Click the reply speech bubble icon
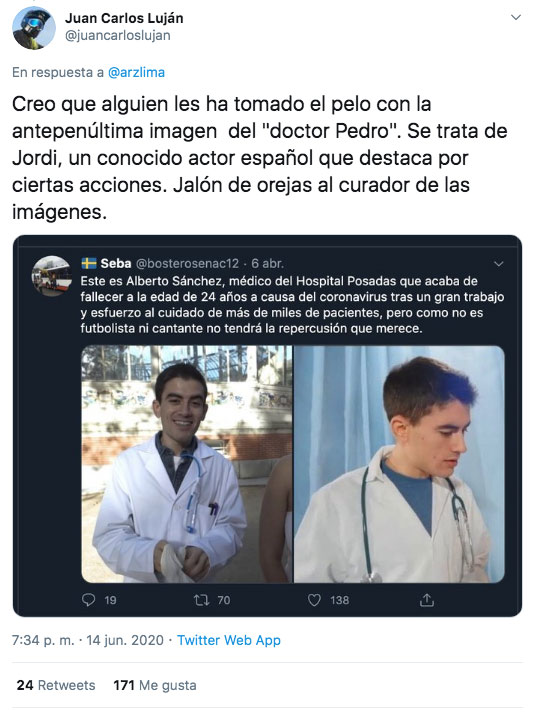The height and width of the screenshot is (712, 535). coord(89,600)
